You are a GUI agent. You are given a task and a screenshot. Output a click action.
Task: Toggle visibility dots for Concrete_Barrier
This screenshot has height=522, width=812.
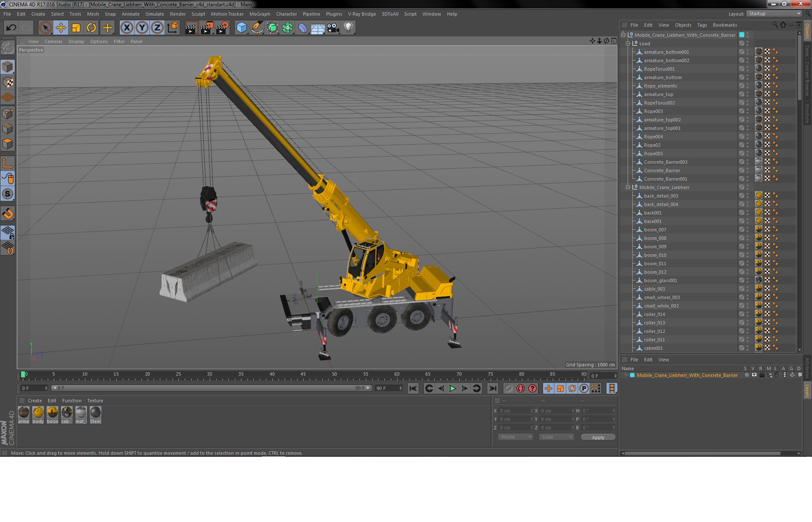[747, 170]
